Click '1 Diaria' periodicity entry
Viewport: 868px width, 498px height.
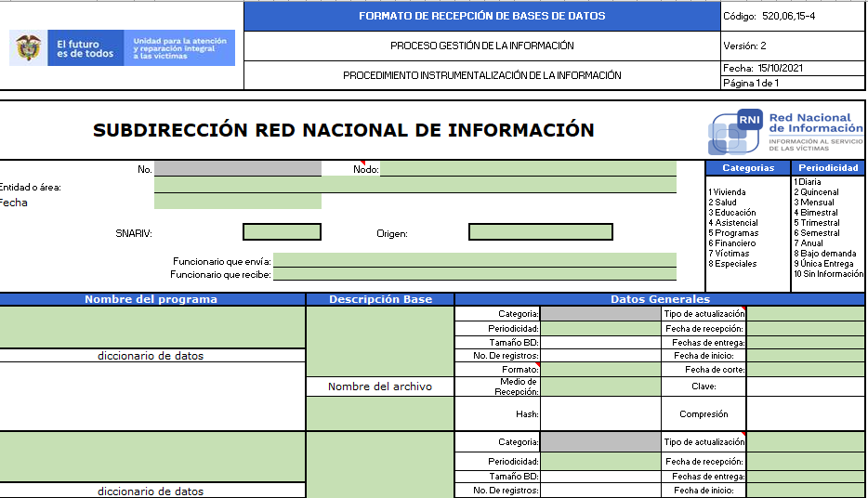coord(807,182)
